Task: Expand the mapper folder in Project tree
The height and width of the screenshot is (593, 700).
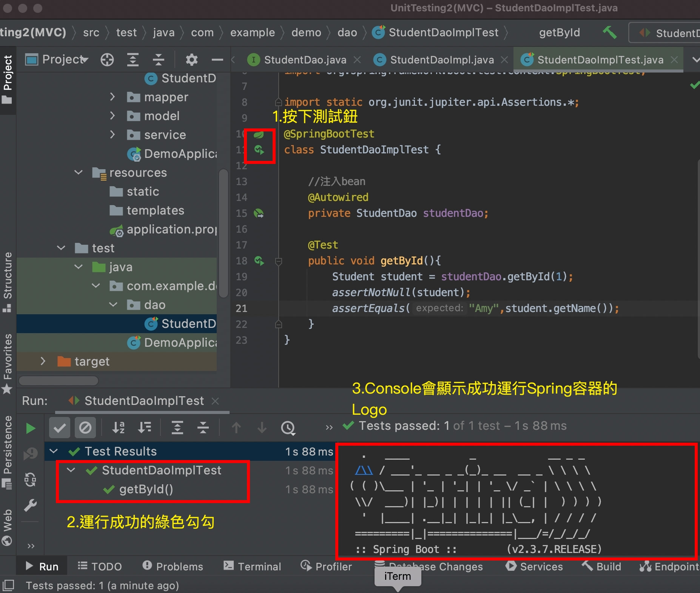Action: pos(113,97)
